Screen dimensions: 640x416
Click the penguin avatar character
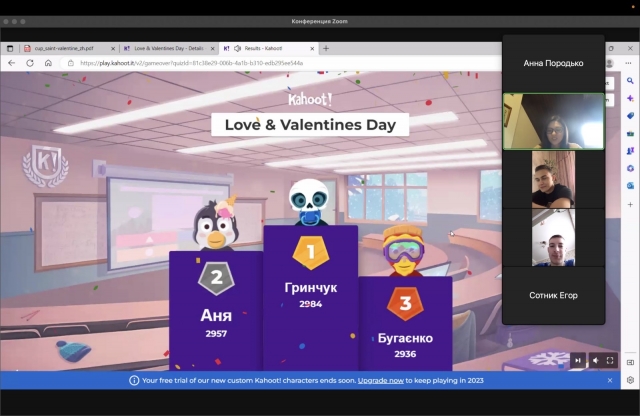pos(216,222)
